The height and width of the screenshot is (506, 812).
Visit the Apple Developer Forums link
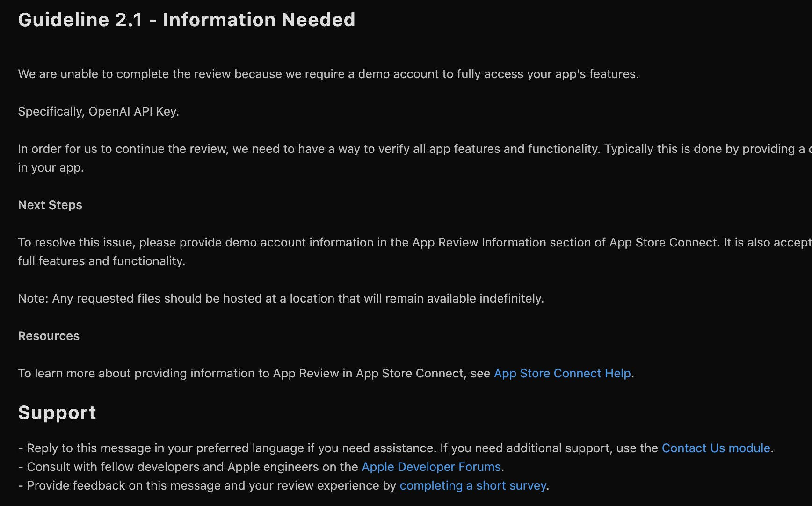(431, 467)
